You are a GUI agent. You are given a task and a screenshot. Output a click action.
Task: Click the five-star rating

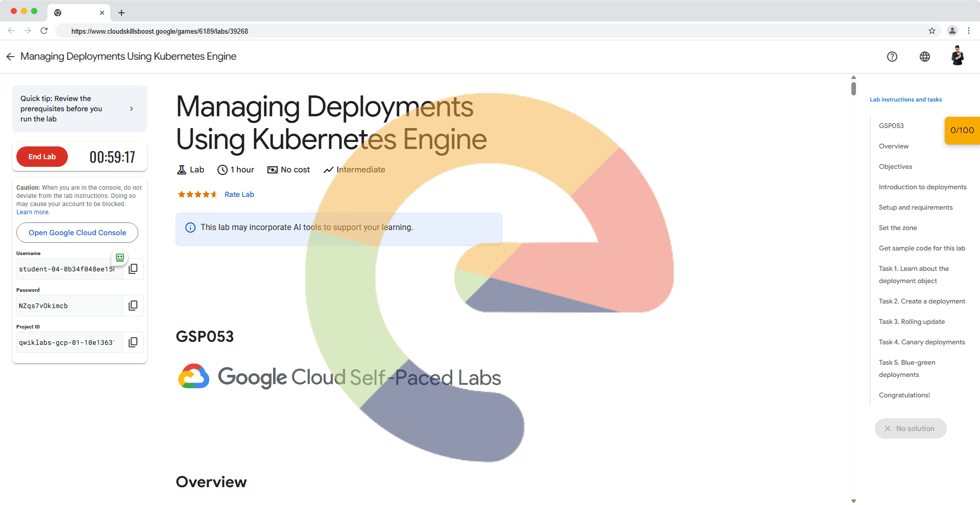coord(197,194)
